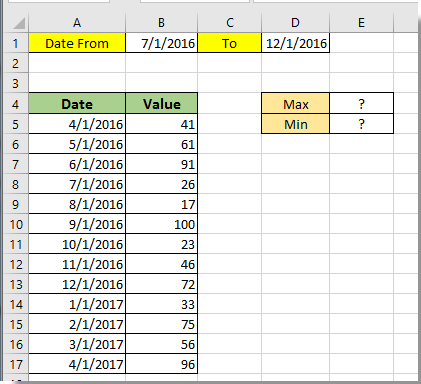This screenshot has width=421, height=384.
Task: Select the orange Max label cell
Action: (x=295, y=104)
